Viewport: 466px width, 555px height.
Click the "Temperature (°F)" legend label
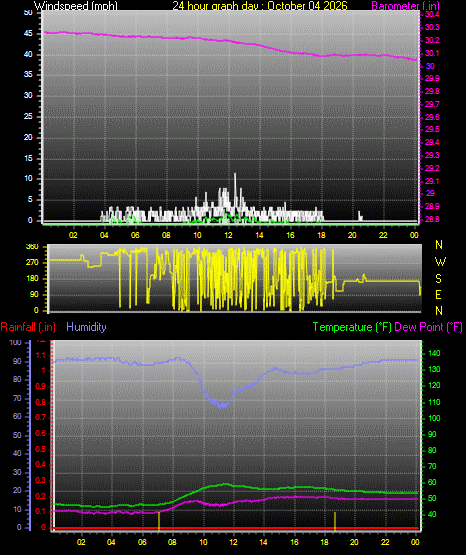(352, 327)
